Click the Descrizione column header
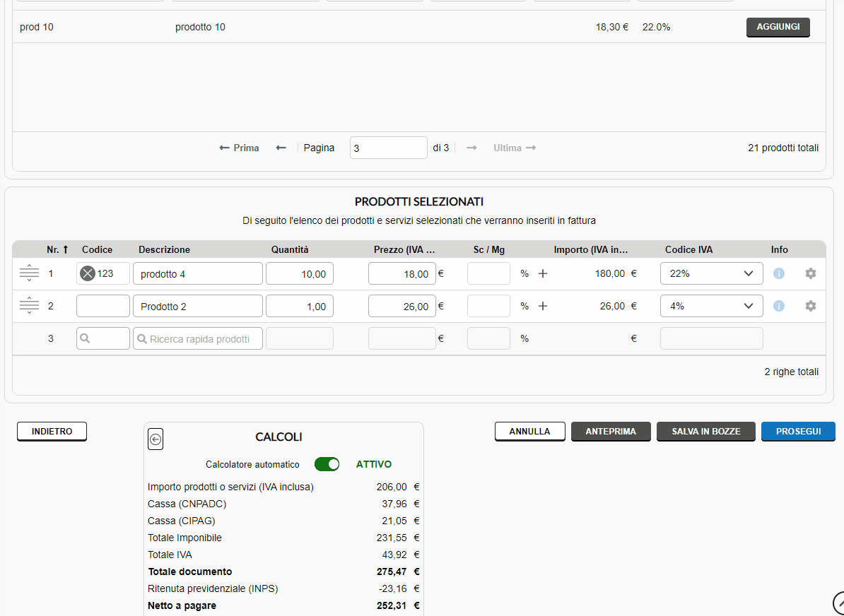844x616 pixels. [x=164, y=249]
